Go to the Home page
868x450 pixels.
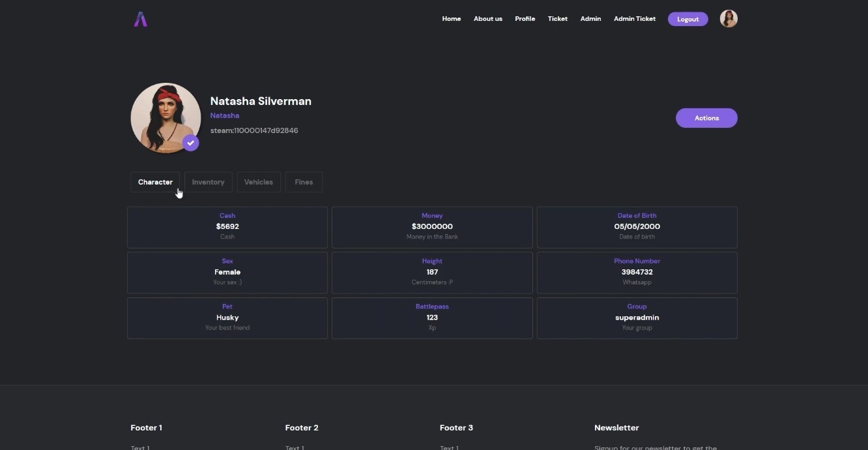tap(452, 19)
